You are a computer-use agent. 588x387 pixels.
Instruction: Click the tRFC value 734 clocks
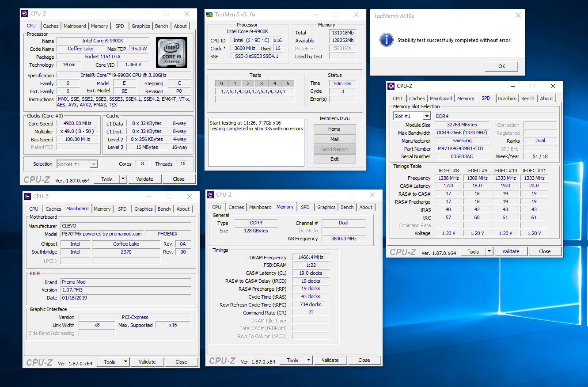point(311,304)
